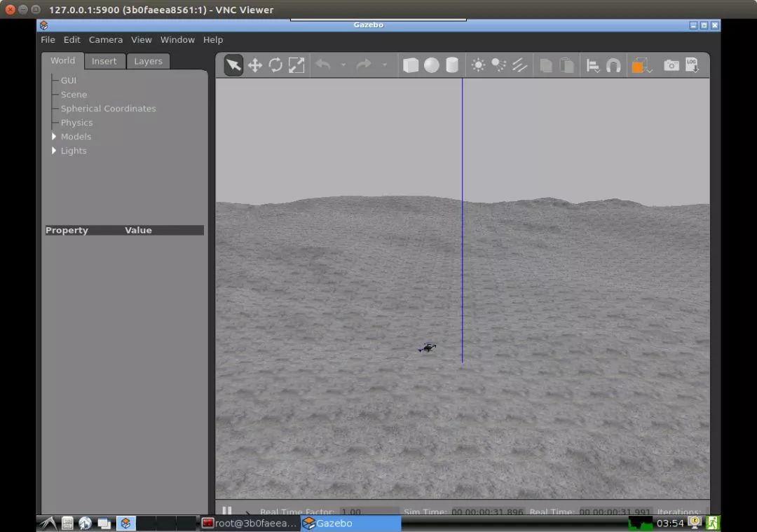Take a screenshot with camera icon
The height and width of the screenshot is (532, 757).
click(671, 65)
